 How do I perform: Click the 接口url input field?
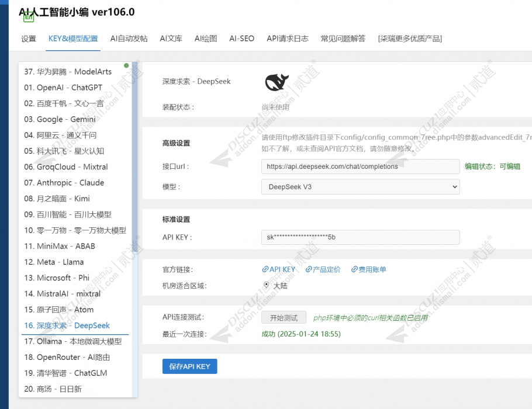pyautogui.click(x=360, y=167)
